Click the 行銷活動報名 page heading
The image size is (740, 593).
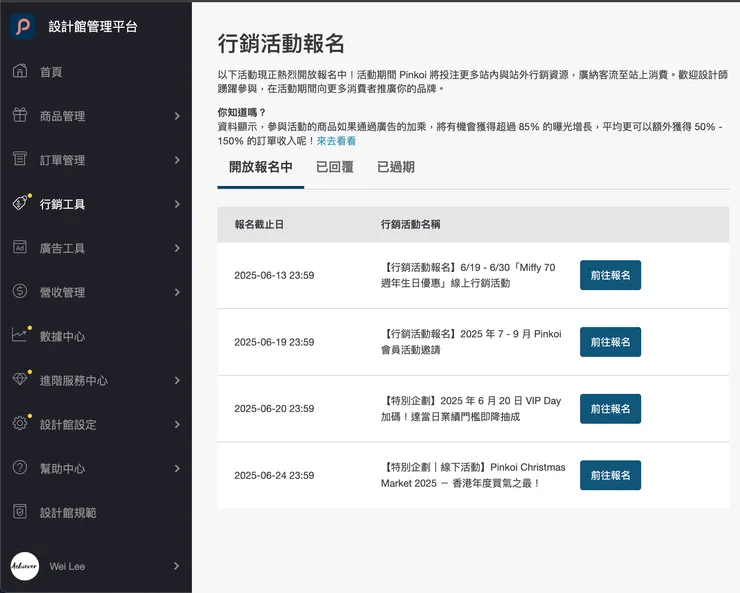click(281, 44)
